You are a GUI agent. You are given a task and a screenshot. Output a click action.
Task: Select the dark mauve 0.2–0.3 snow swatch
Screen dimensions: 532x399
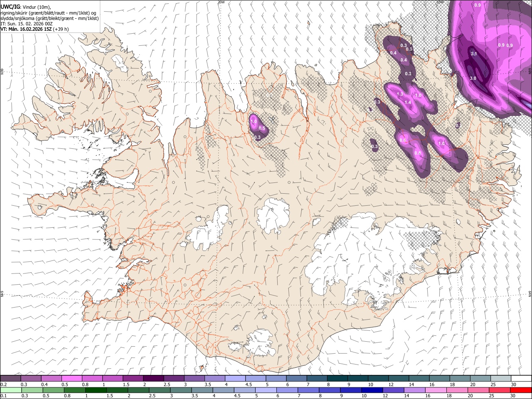tap(11, 379)
